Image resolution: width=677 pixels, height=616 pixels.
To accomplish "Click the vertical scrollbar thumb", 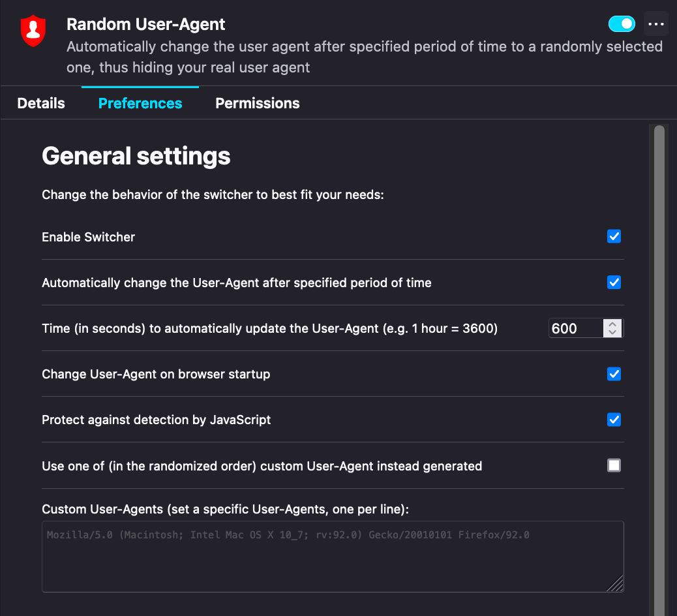I will tap(659, 365).
